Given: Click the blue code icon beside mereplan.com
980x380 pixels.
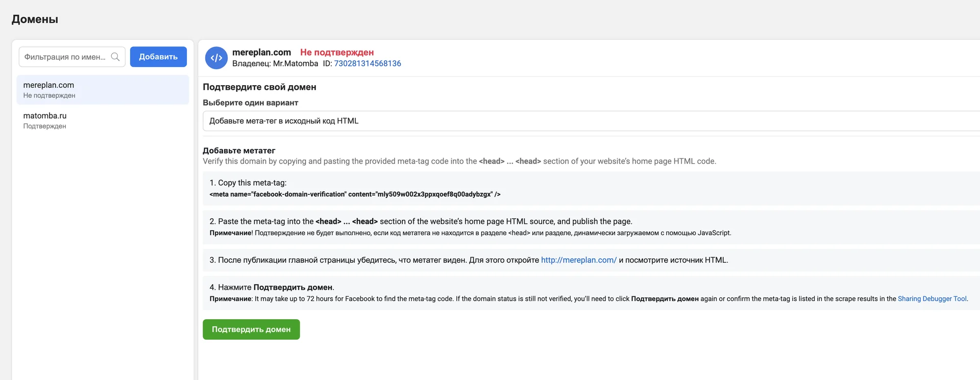Looking at the screenshot, I should click(216, 58).
